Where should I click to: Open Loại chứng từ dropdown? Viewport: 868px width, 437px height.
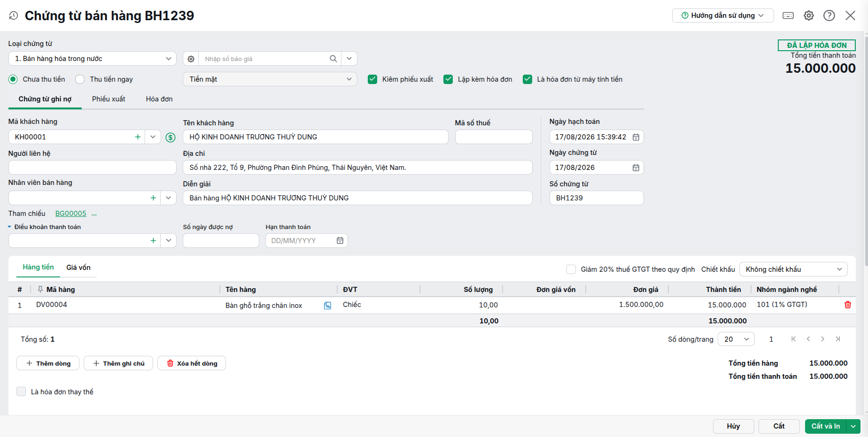point(93,59)
